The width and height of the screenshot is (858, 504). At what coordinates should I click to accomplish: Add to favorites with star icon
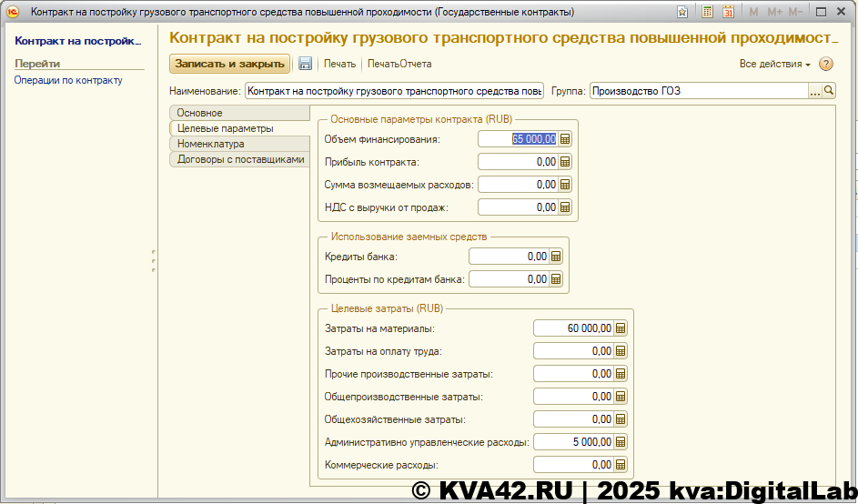coord(682,12)
